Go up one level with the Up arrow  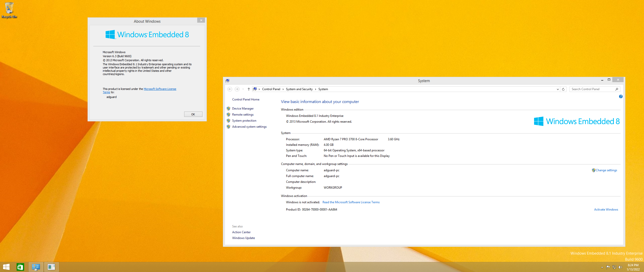pyautogui.click(x=249, y=89)
